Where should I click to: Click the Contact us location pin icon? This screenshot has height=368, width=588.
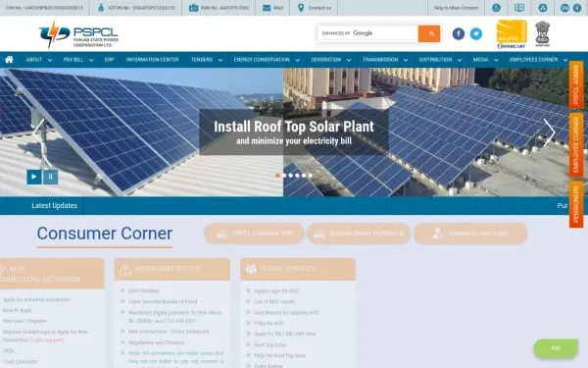[x=301, y=8]
